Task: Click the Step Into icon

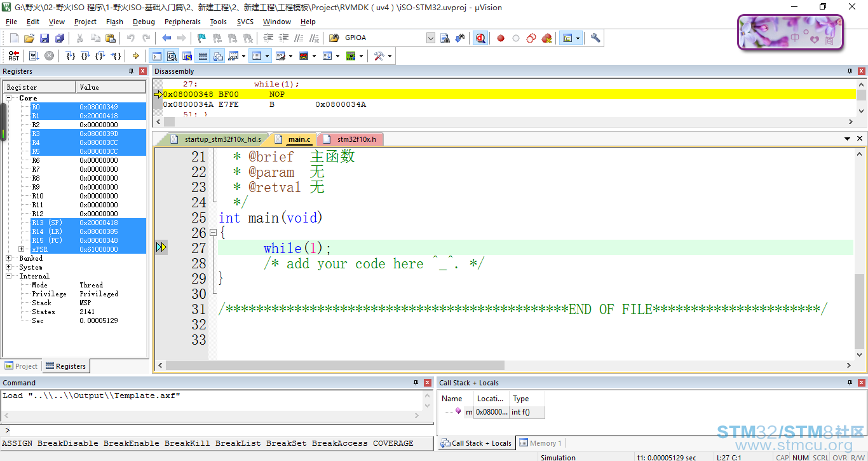Action: point(71,56)
